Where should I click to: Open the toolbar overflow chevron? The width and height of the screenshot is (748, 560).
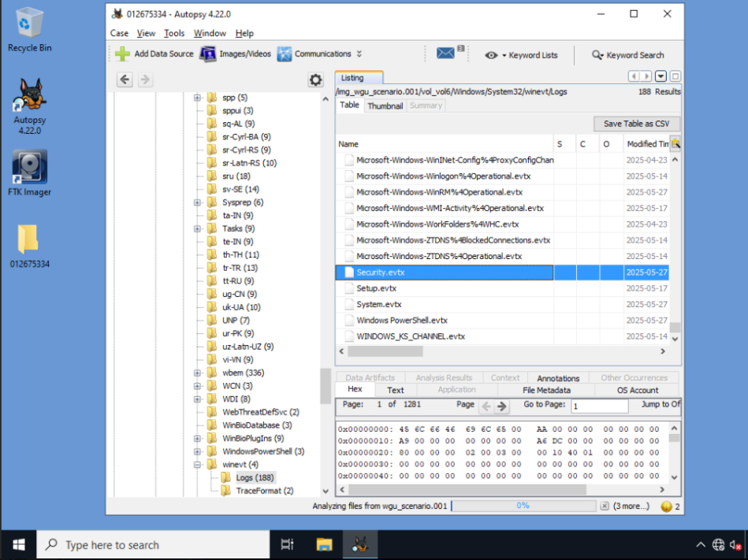click(359, 54)
